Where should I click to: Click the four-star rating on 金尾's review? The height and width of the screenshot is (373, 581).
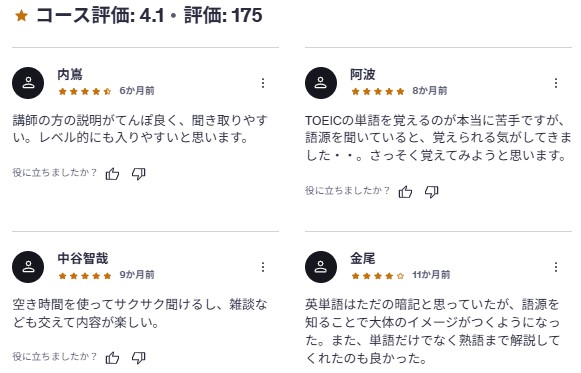[x=378, y=276]
